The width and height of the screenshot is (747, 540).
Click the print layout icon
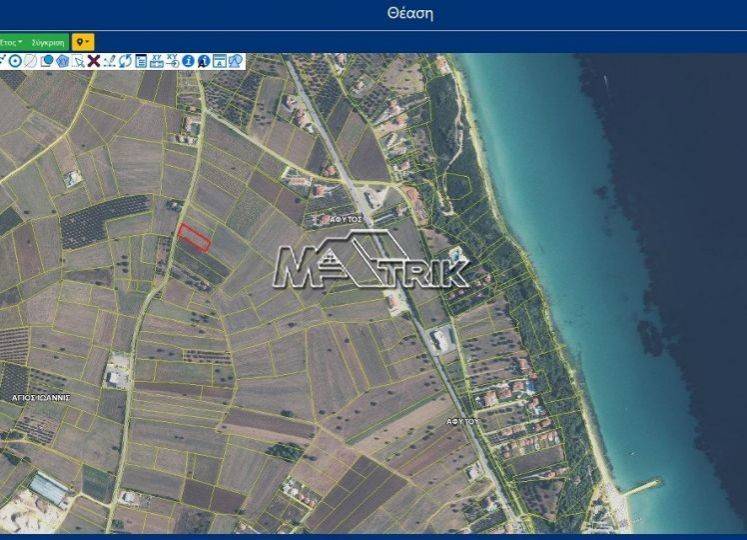(219, 61)
